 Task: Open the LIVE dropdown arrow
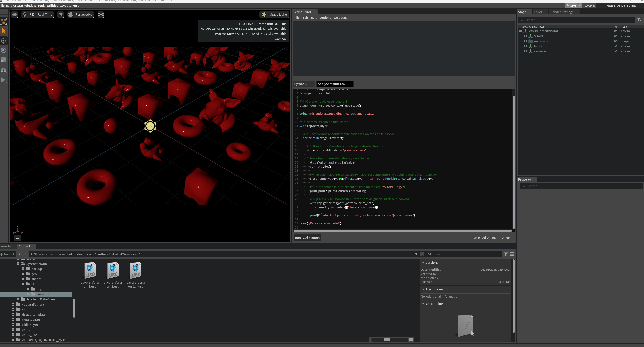point(580,5)
